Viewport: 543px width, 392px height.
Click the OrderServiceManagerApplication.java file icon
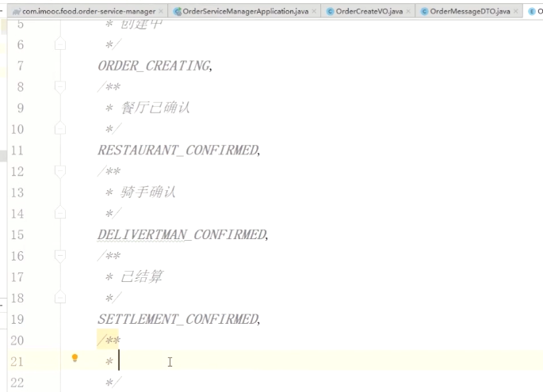click(178, 12)
